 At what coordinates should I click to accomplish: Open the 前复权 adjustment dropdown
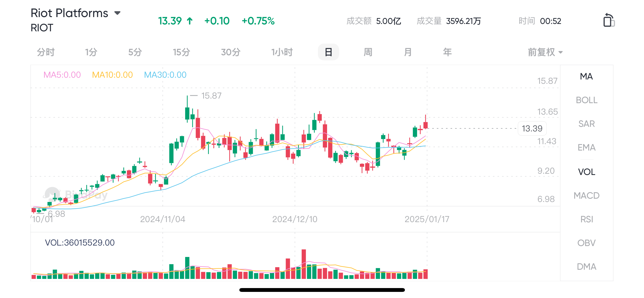(545, 52)
